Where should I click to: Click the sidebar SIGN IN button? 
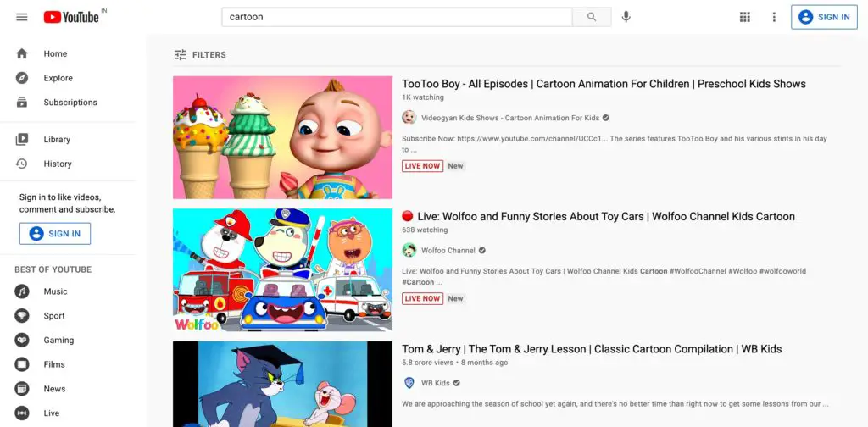[55, 234]
